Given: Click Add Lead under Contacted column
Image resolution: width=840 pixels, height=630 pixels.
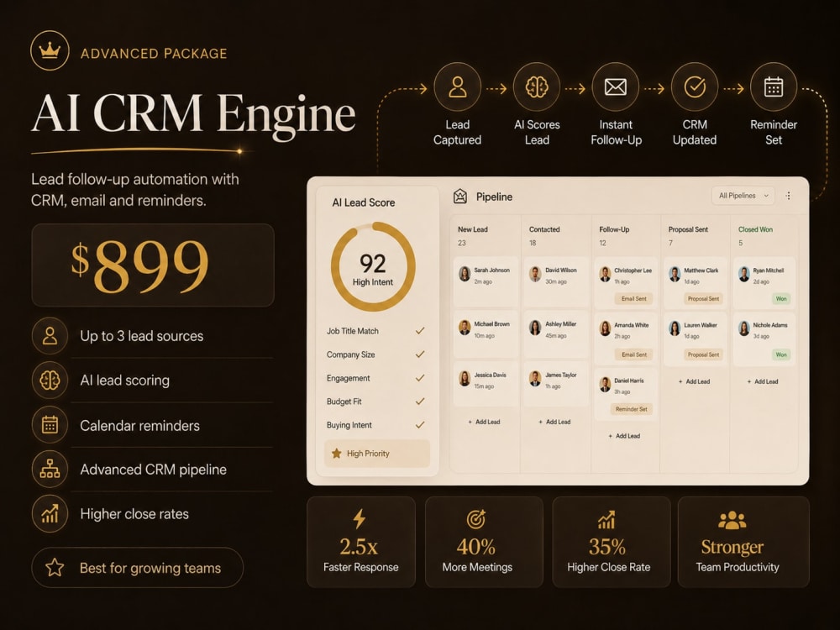Looking at the screenshot, I should [x=554, y=423].
